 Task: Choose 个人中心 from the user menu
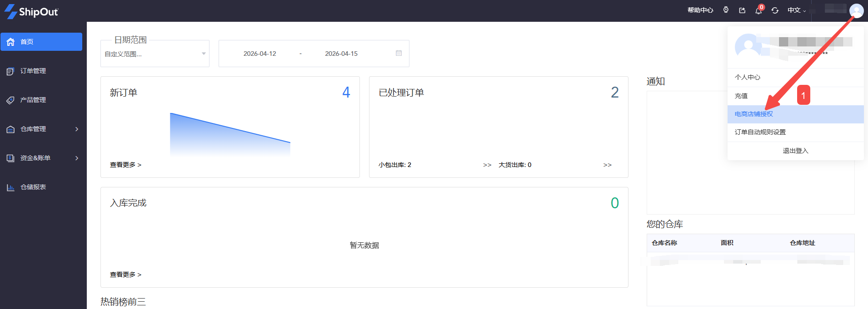[747, 77]
